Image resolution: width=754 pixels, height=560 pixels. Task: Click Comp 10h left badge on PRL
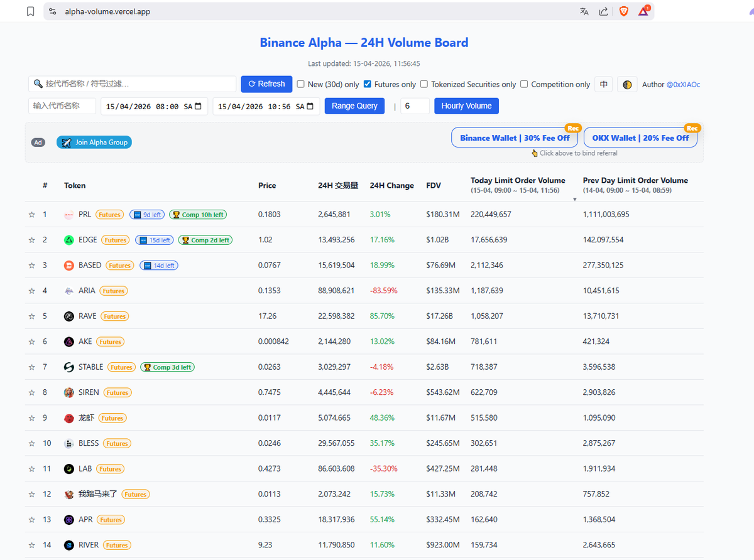point(198,215)
